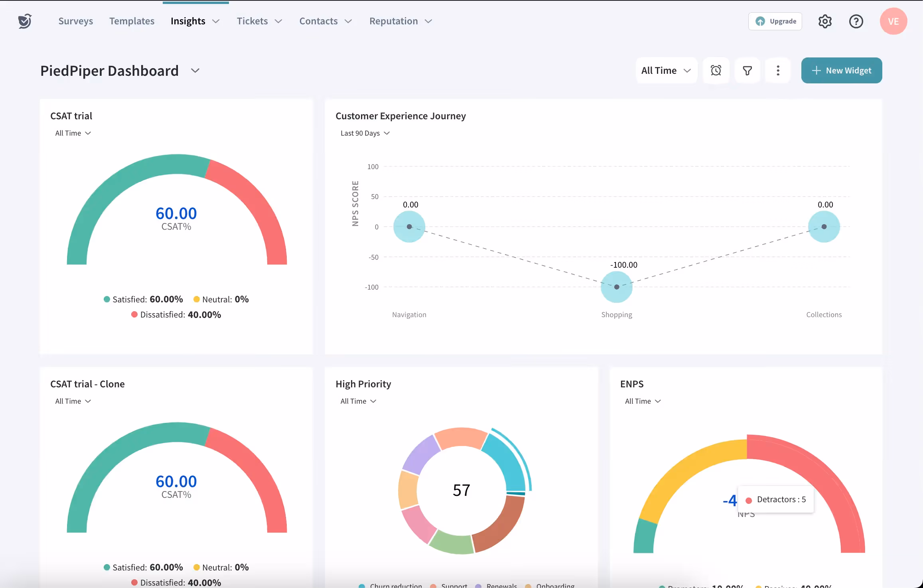Toggle Dissatisfied legend in CSAT trial widget
923x588 pixels.
(176, 315)
